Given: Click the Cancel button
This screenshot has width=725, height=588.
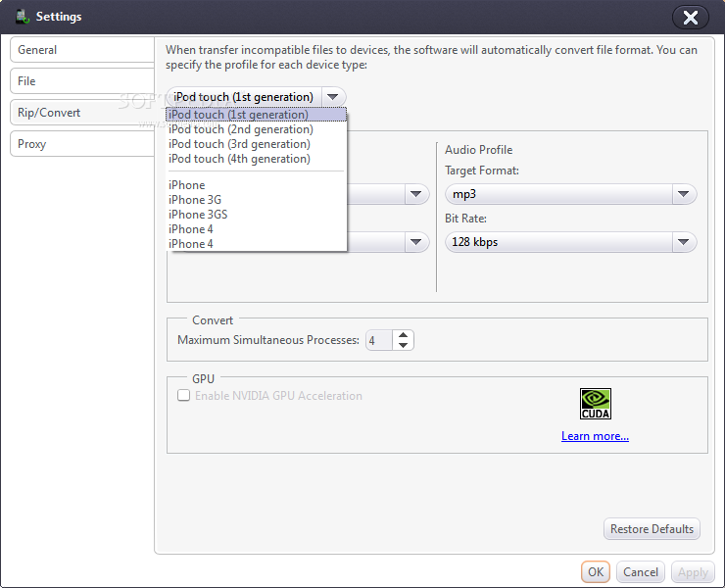Looking at the screenshot, I should point(641,572).
